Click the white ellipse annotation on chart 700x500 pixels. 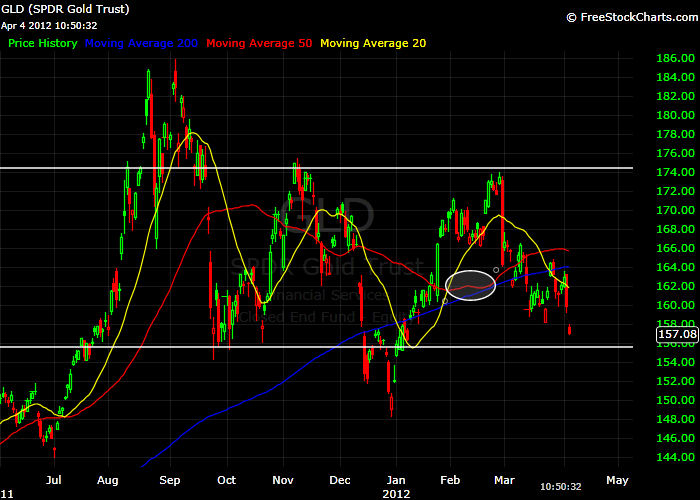[469, 285]
